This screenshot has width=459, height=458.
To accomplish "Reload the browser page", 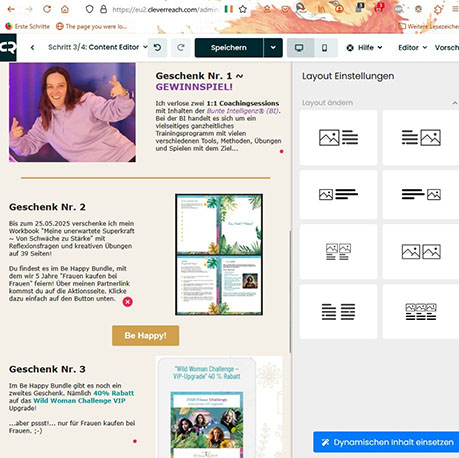I will 47,9.
